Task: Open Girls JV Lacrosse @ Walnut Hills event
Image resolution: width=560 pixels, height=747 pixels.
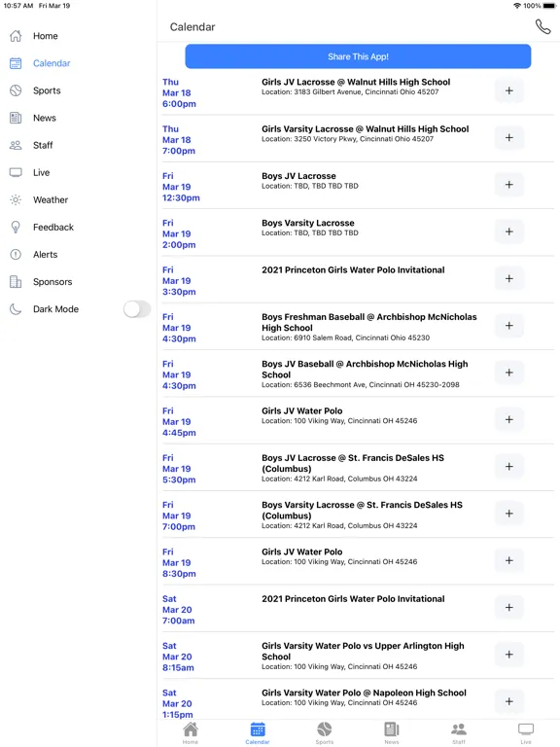Action: tap(356, 82)
